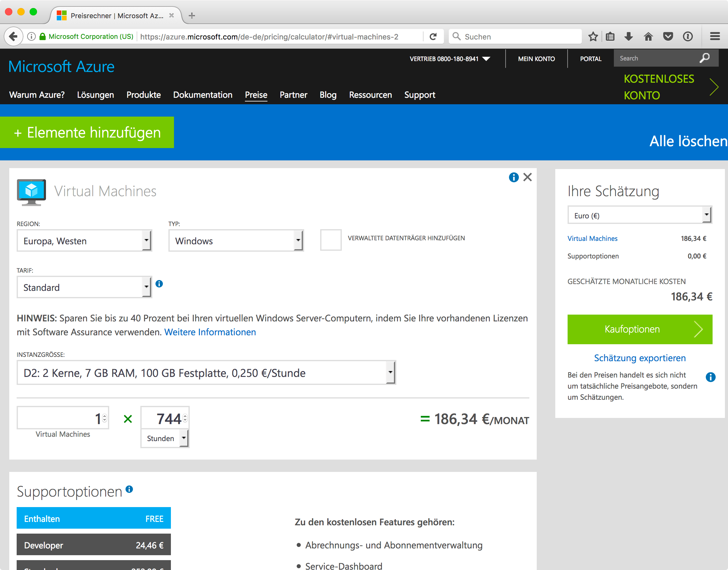Click the info icon next to Tarif dropdown
Viewport: 728px width, 570px height.
click(x=159, y=284)
